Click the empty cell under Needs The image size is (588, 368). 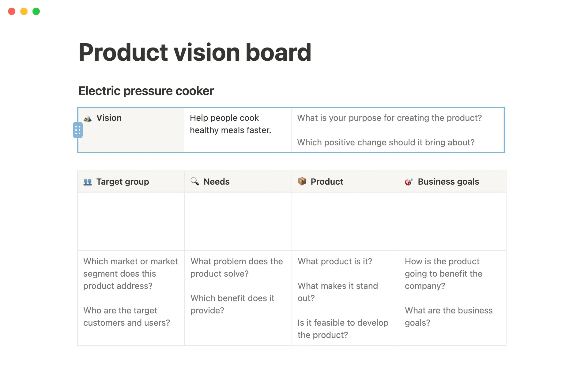click(238, 221)
